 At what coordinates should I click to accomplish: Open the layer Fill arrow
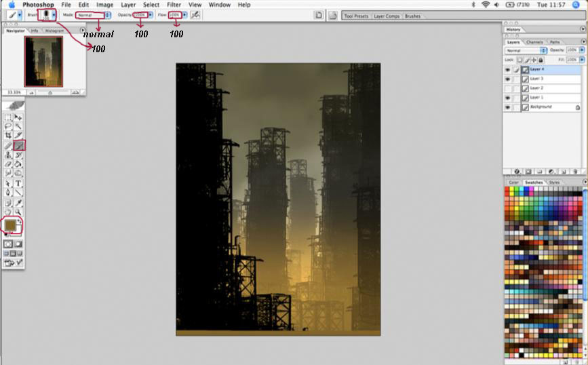582,60
